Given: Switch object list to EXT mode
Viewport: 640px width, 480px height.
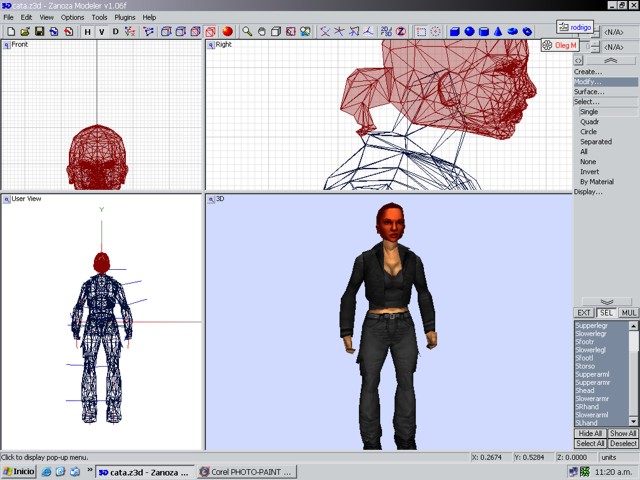Looking at the screenshot, I should click(x=584, y=313).
